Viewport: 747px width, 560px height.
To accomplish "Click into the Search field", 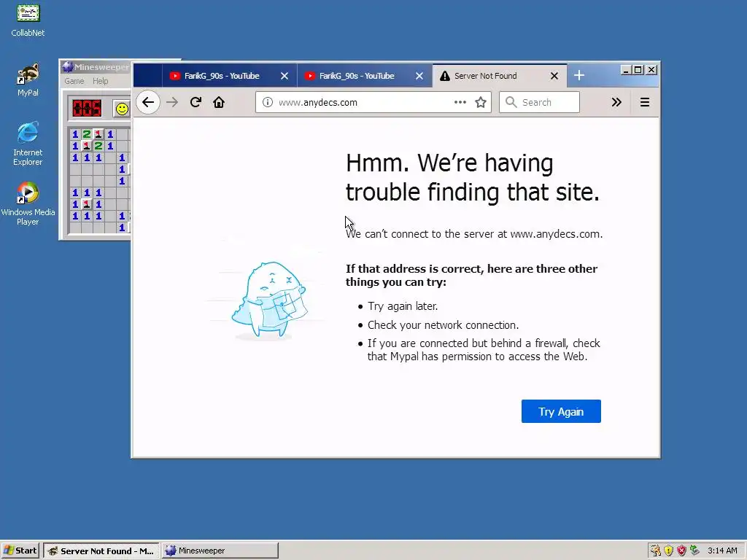I will tap(539, 102).
